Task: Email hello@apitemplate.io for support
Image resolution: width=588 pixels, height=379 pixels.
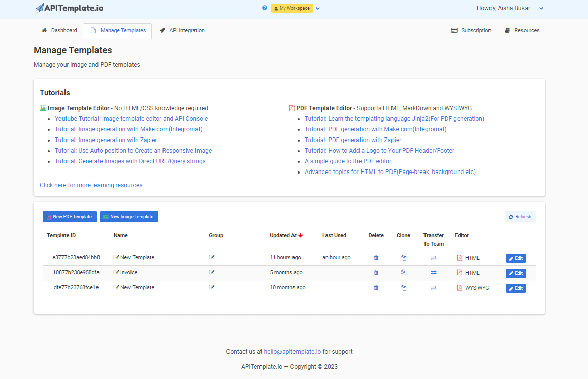Action: (292, 351)
